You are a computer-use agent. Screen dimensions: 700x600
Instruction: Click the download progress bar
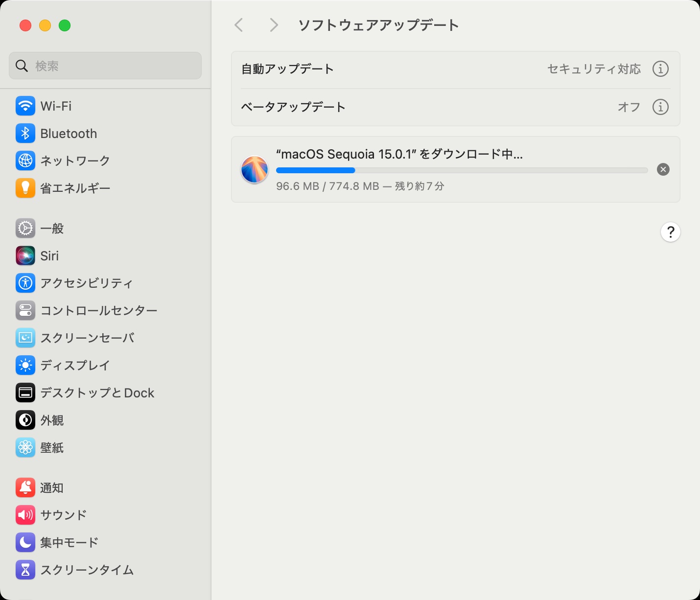[462, 170]
